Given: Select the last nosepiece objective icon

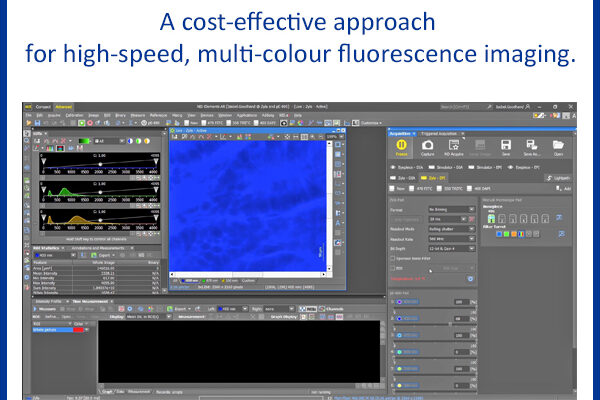Looking at the screenshot, I should [545, 218].
